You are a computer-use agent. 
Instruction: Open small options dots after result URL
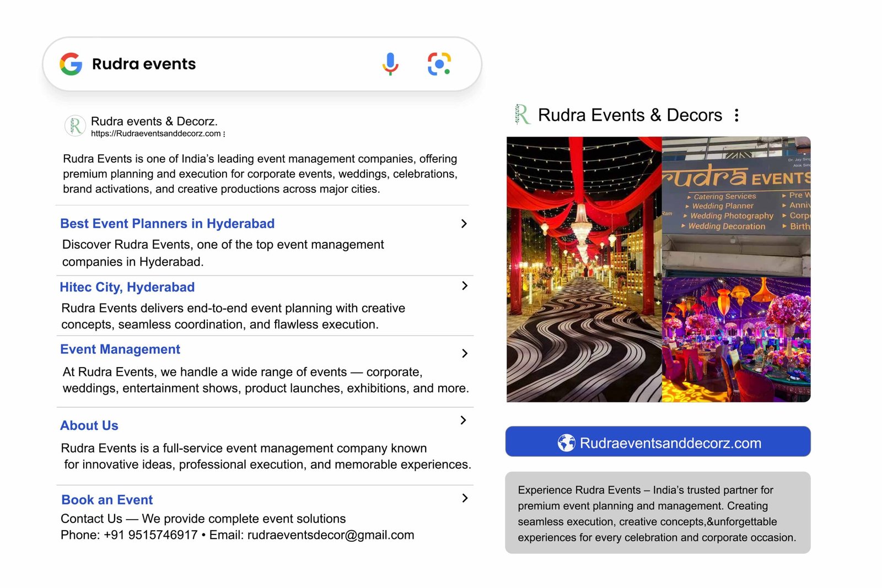coord(224,134)
